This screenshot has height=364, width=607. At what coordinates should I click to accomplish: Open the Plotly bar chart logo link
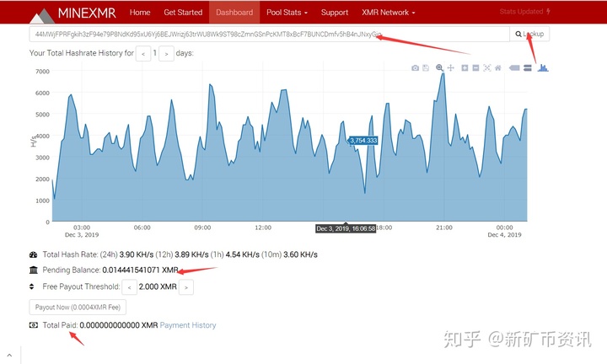(x=543, y=67)
